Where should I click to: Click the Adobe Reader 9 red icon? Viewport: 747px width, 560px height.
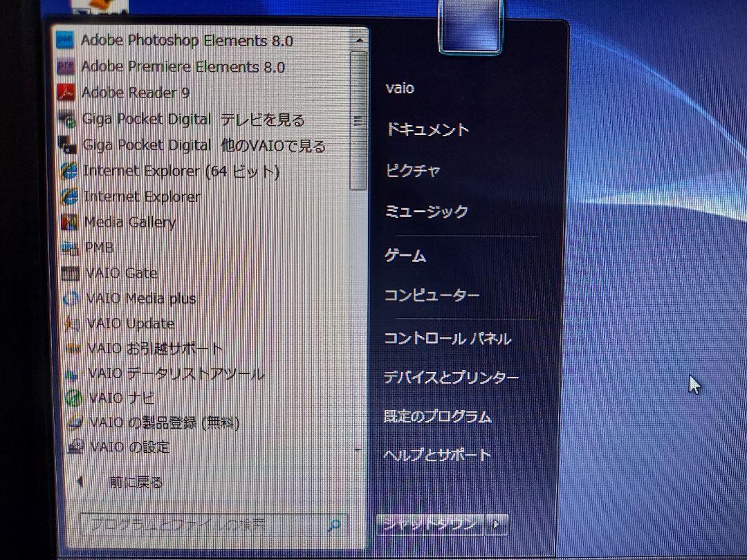point(66,92)
